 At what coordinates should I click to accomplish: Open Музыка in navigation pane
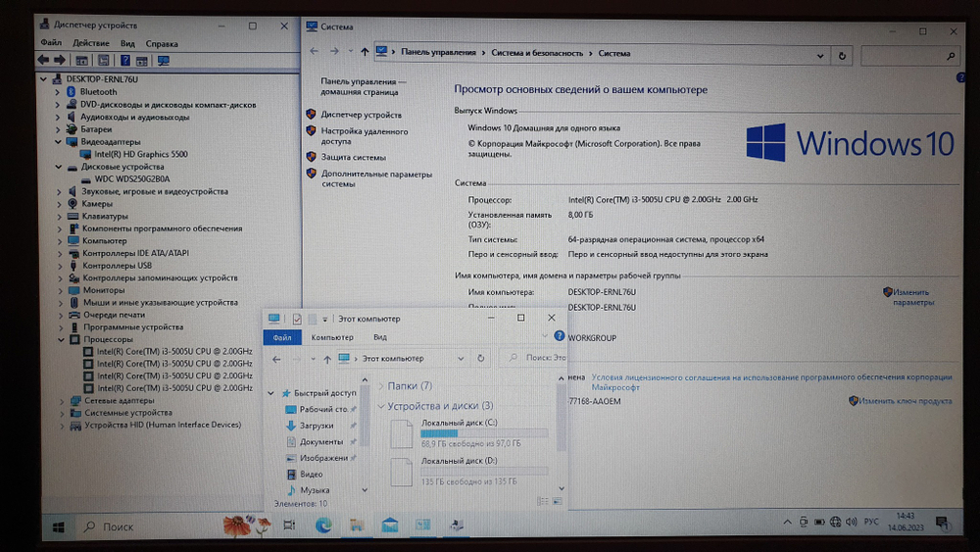315,491
